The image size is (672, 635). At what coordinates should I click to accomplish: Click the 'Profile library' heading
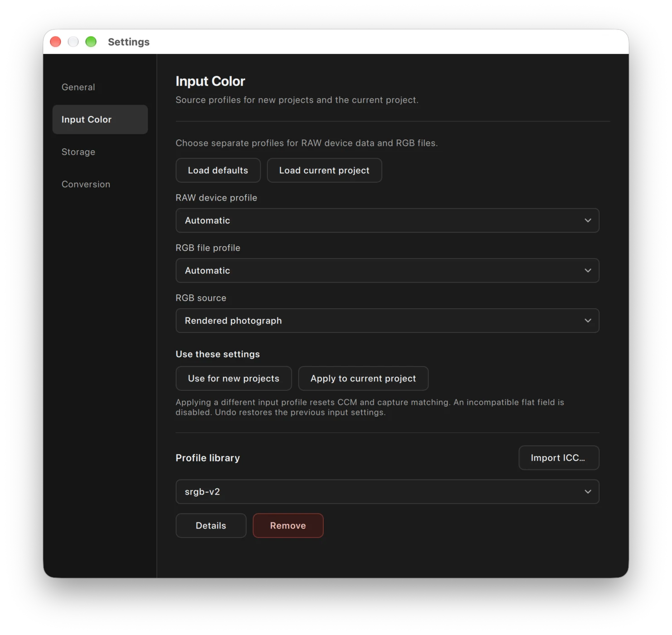pos(208,458)
